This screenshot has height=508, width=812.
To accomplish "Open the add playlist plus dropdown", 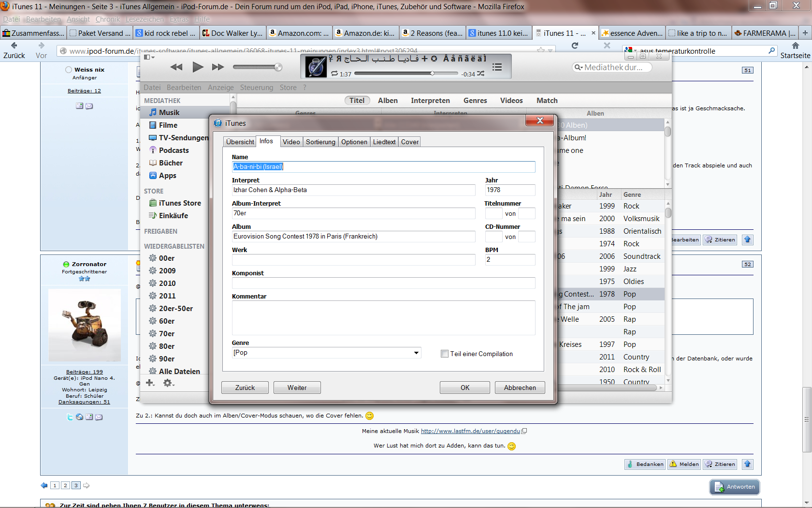I will tap(150, 383).
